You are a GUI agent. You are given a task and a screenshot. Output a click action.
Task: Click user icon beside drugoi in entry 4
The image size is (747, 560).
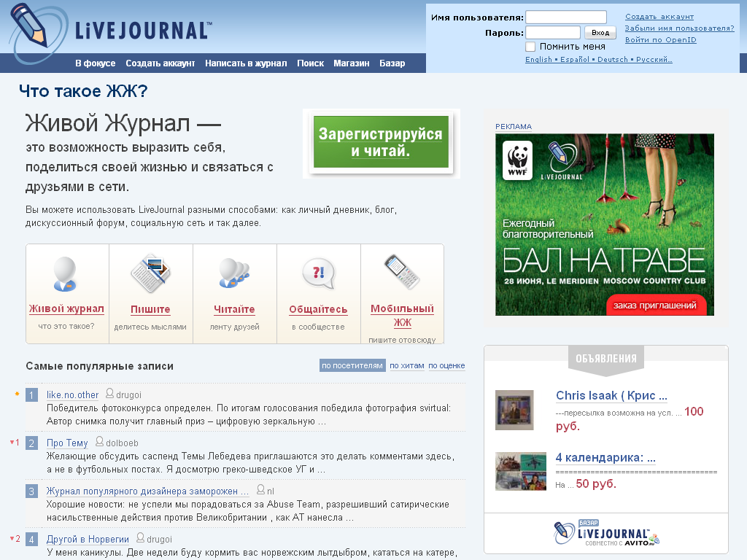pos(140,537)
